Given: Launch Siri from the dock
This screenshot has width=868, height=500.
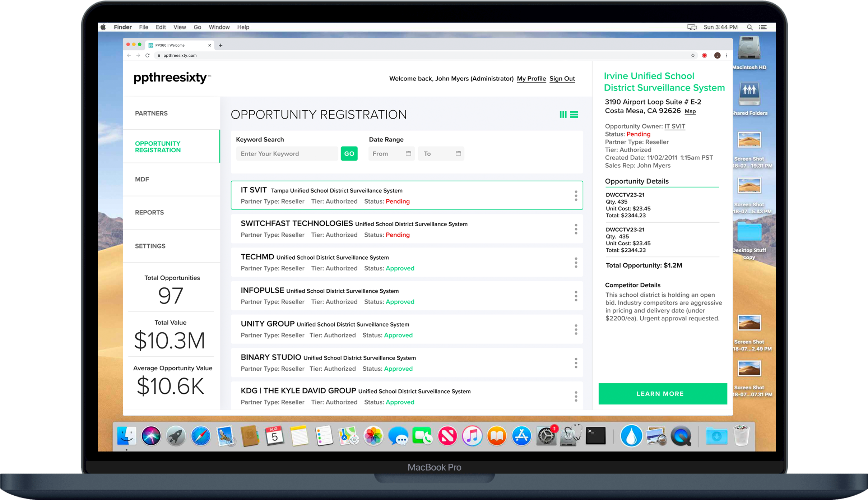Looking at the screenshot, I should (x=151, y=436).
